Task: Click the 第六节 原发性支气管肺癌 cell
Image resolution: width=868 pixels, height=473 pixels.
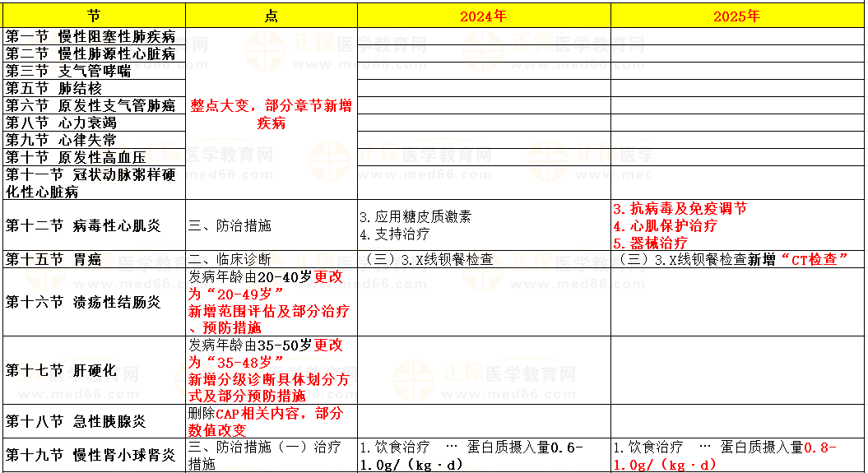Action: click(x=94, y=106)
